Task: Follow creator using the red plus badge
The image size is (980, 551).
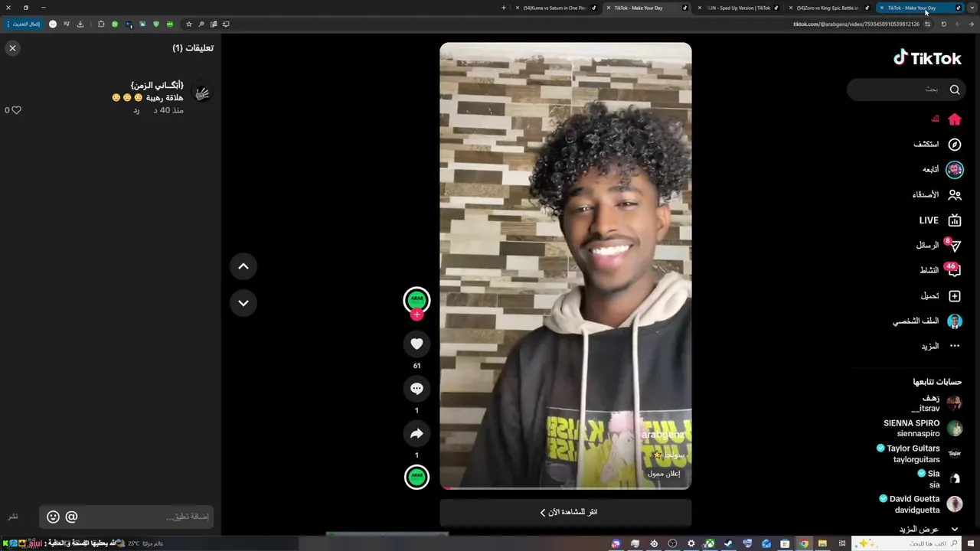Action: pyautogui.click(x=416, y=315)
